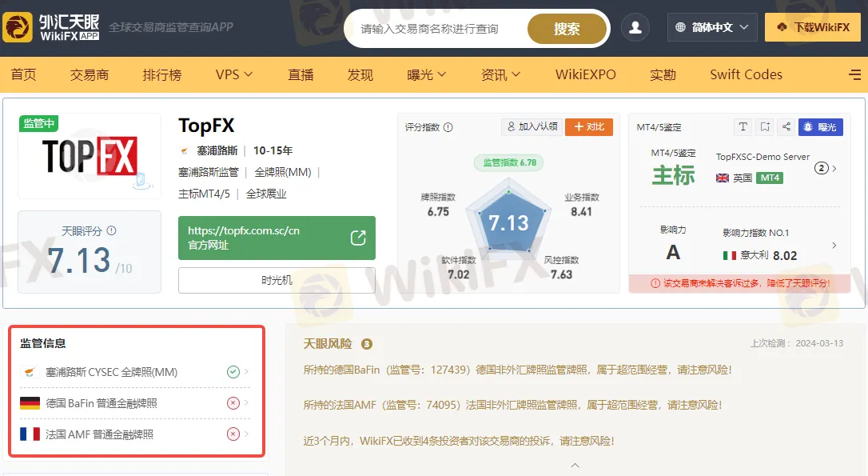Image resolution: width=868 pixels, height=476 pixels.
Task: Open official website via external link icon
Action: [358, 238]
